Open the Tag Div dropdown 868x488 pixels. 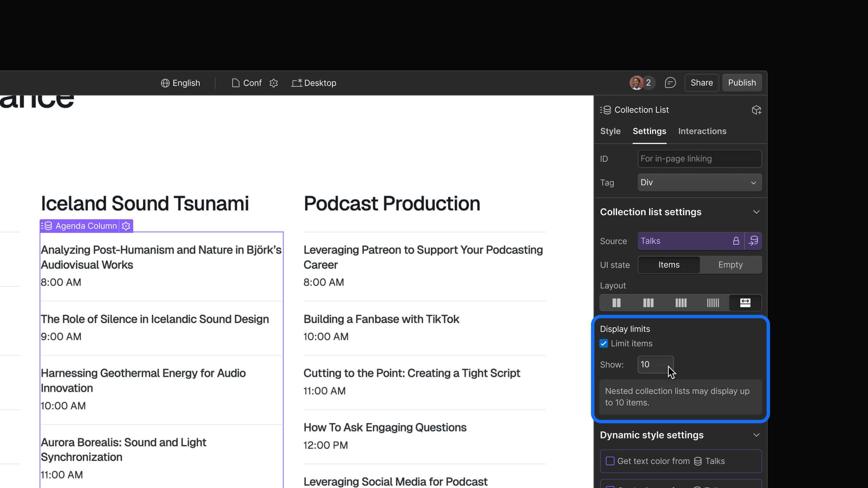pyautogui.click(x=699, y=183)
